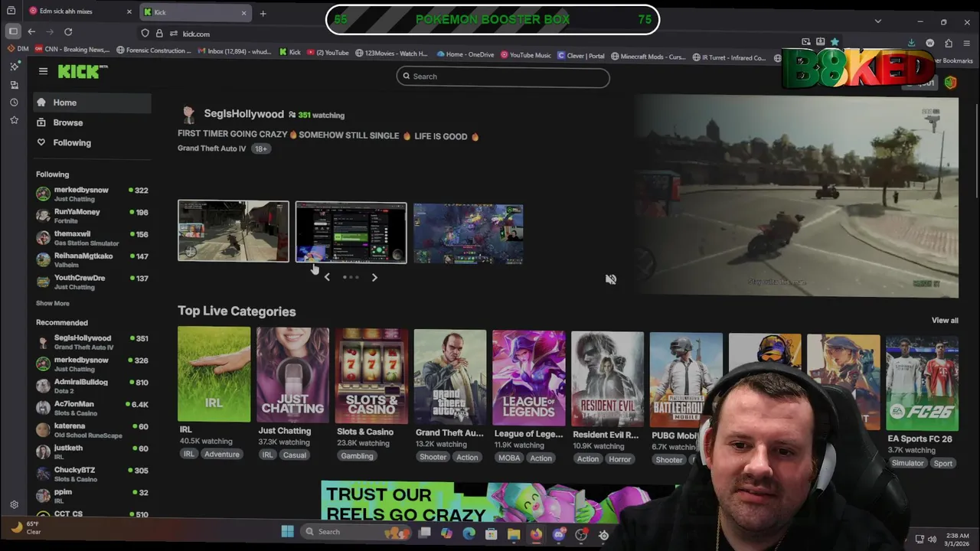Open the sidebar toggle in browser toolbar
Image resolution: width=980 pixels, height=551 pixels.
tap(13, 31)
